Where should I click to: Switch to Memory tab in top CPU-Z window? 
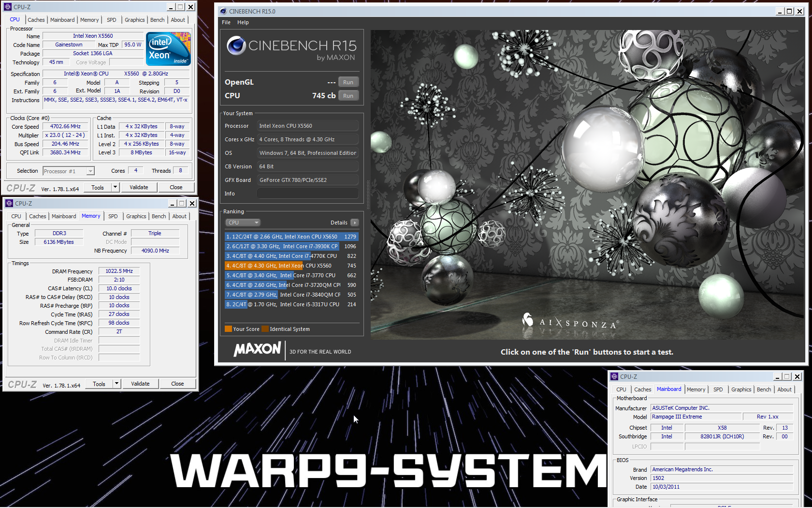coord(89,20)
